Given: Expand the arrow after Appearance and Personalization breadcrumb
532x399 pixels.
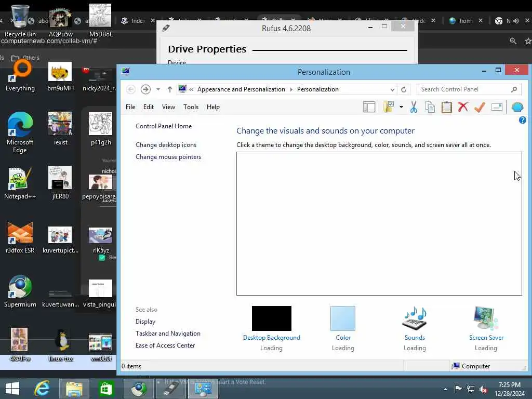Looking at the screenshot, I should pos(291,89).
